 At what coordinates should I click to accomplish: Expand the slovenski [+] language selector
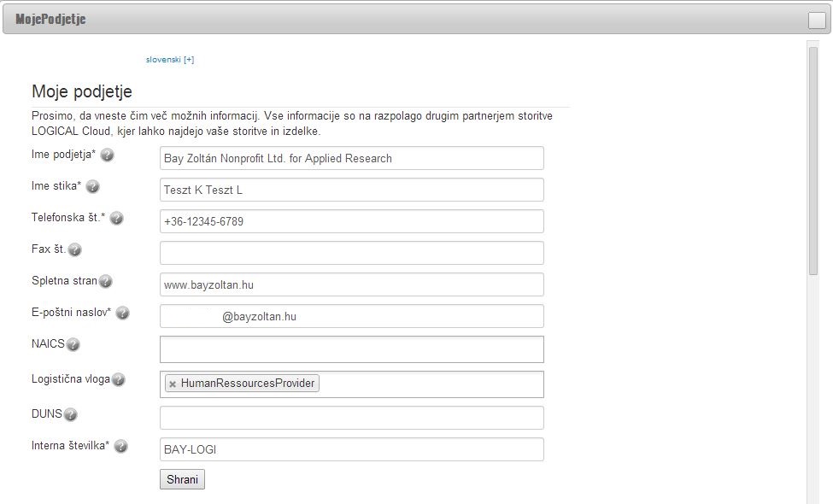click(170, 60)
